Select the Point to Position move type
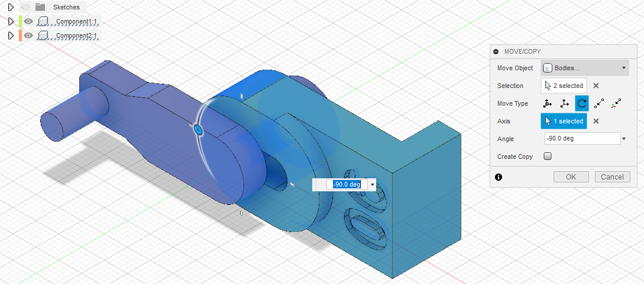644x284 pixels. pyautogui.click(x=616, y=104)
